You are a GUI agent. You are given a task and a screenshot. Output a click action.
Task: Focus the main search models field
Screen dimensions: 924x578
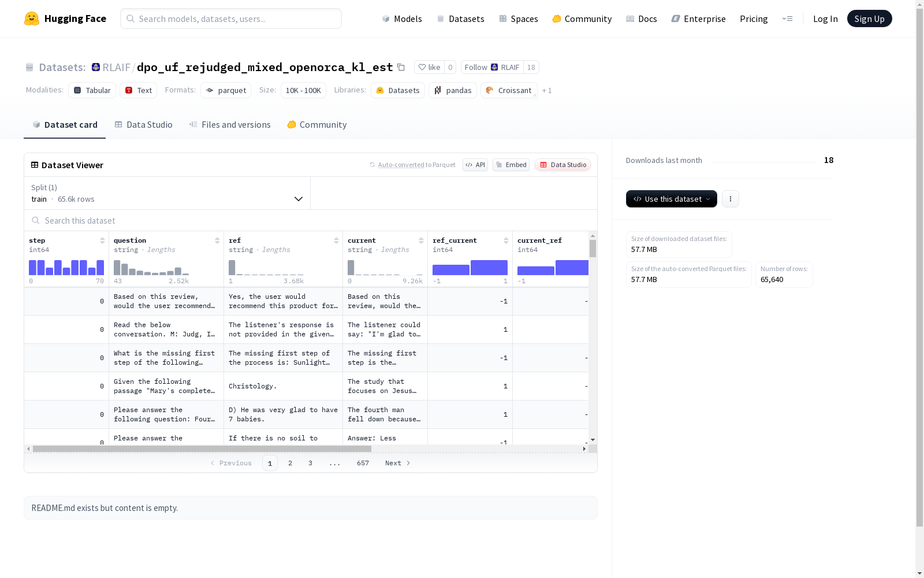coord(231,18)
